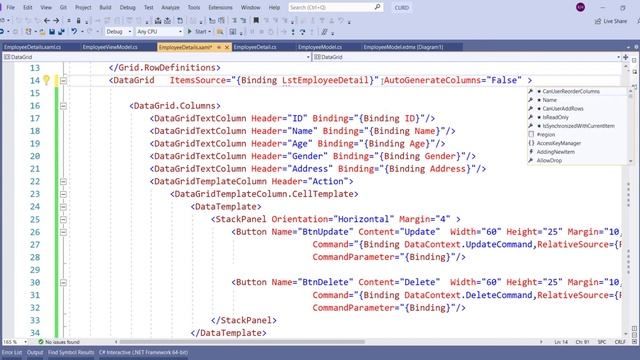Open the Start button dropdown arrow
The image size is (640, 360).
pos(210,31)
